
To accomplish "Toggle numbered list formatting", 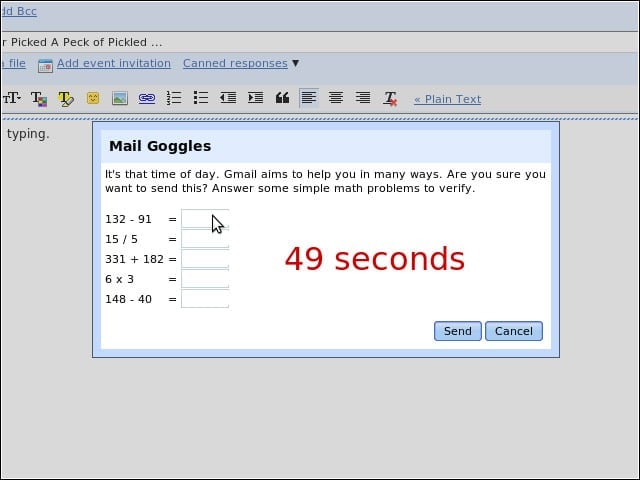I will (x=174, y=98).
